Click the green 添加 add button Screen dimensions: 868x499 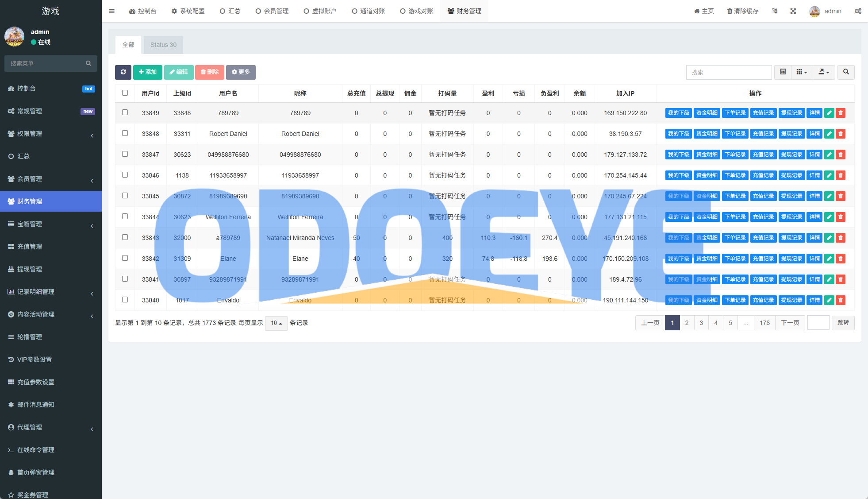coord(147,72)
